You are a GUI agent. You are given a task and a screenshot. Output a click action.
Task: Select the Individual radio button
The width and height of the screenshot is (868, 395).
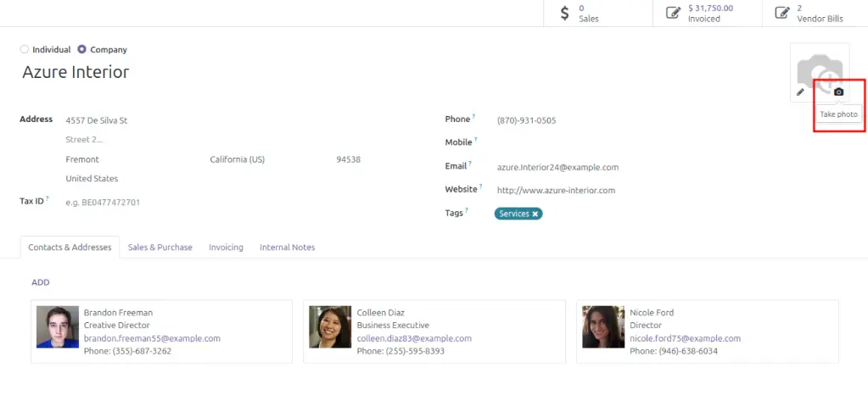point(25,49)
